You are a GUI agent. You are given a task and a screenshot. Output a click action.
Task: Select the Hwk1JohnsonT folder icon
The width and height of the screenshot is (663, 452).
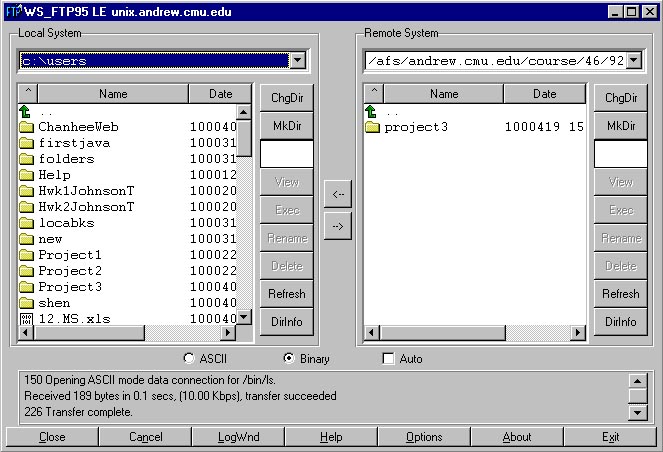click(x=26, y=191)
